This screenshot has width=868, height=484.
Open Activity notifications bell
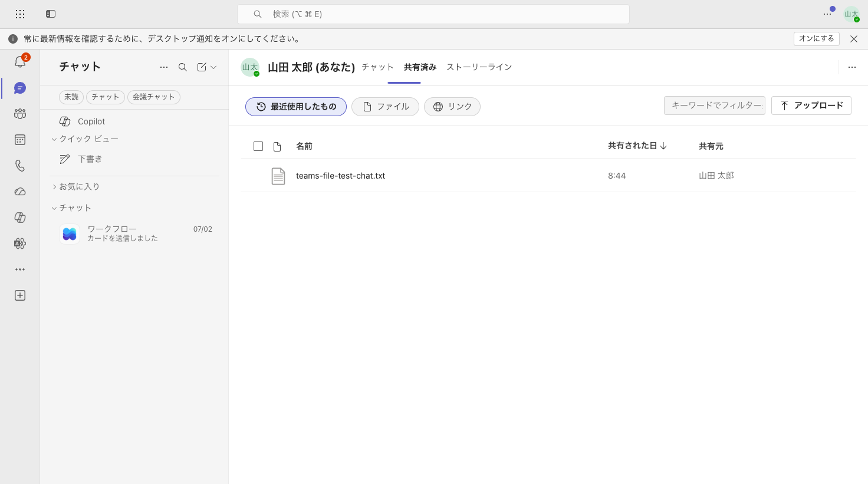(20, 62)
